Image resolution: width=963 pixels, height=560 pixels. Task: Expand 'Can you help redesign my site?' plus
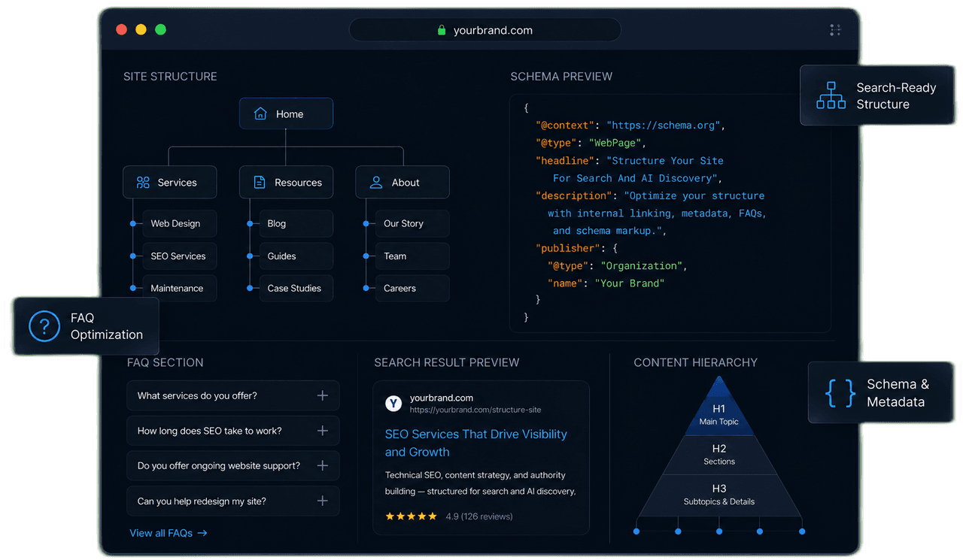click(322, 501)
